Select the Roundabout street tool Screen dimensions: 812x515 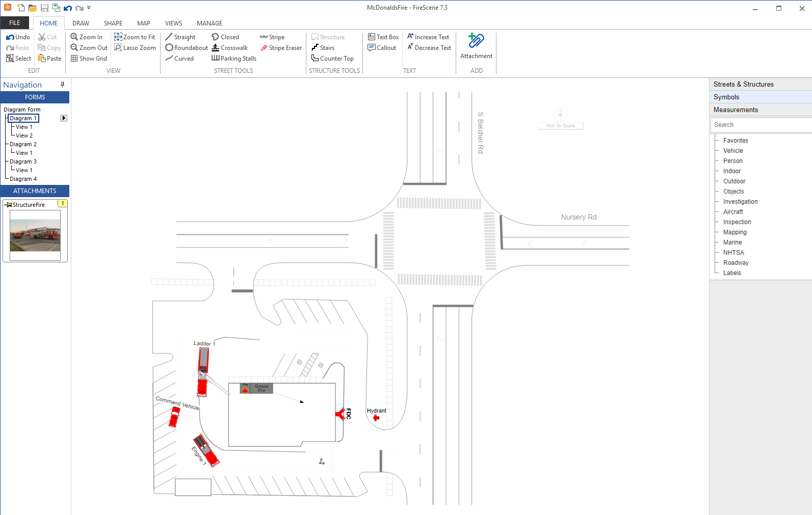point(187,48)
